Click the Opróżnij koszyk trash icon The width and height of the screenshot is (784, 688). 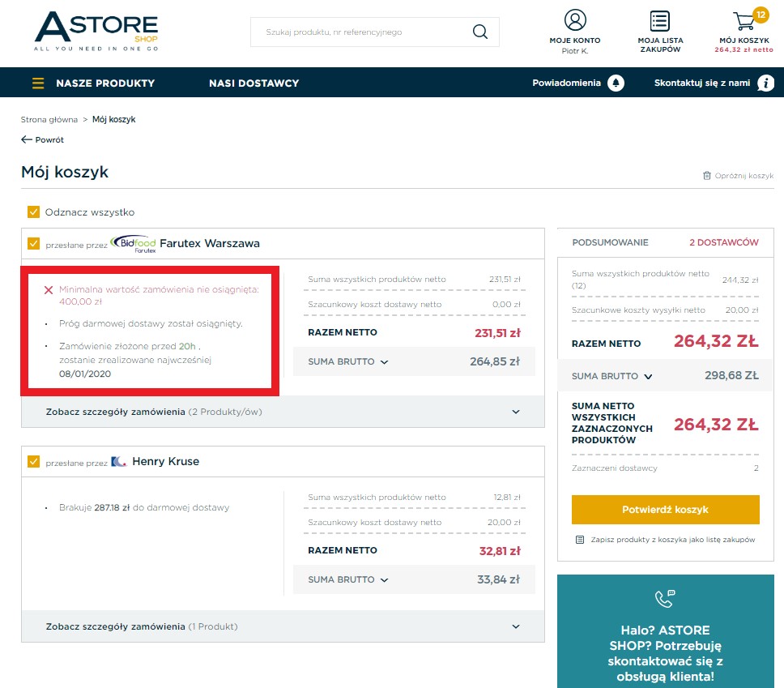706,176
